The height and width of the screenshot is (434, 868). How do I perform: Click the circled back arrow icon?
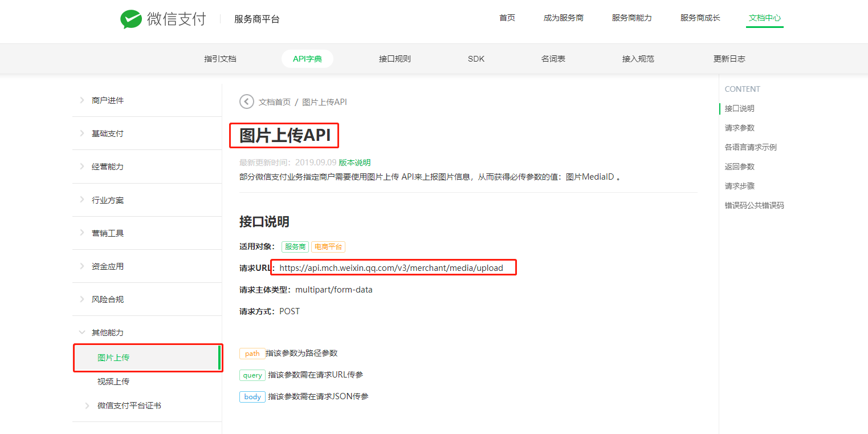click(x=247, y=102)
